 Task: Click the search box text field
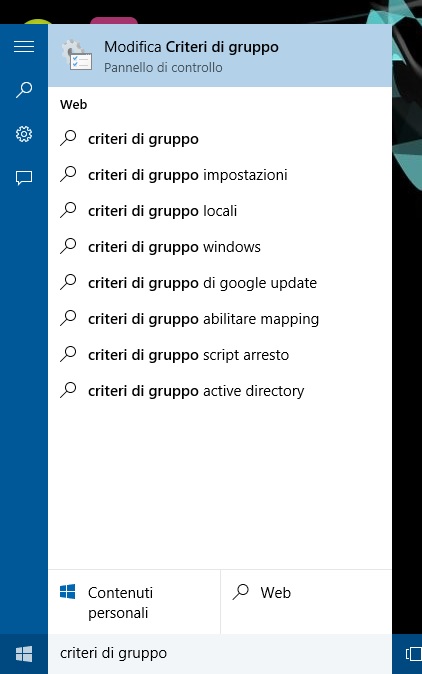220,654
